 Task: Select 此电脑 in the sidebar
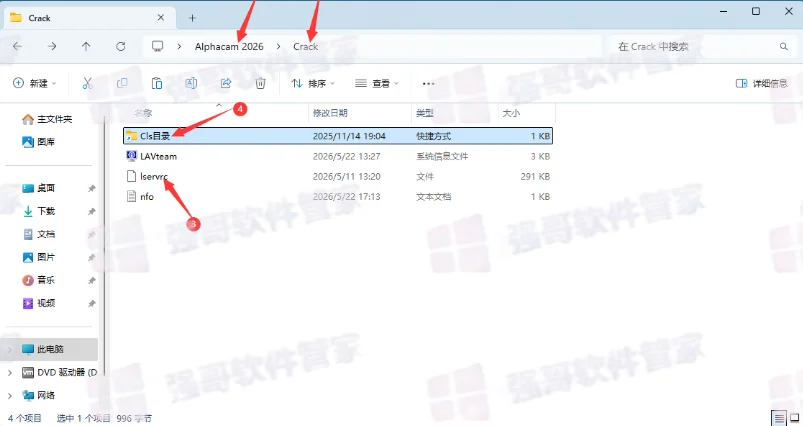tap(49, 349)
